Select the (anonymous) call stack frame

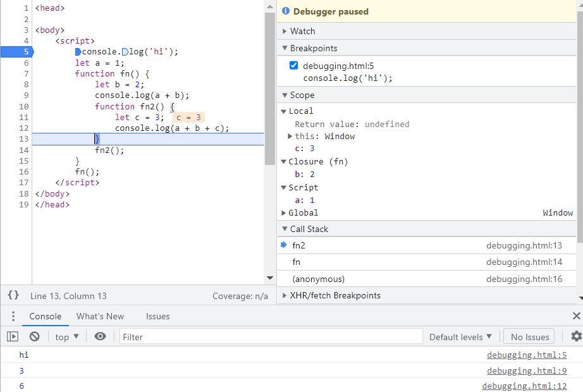[427, 279]
